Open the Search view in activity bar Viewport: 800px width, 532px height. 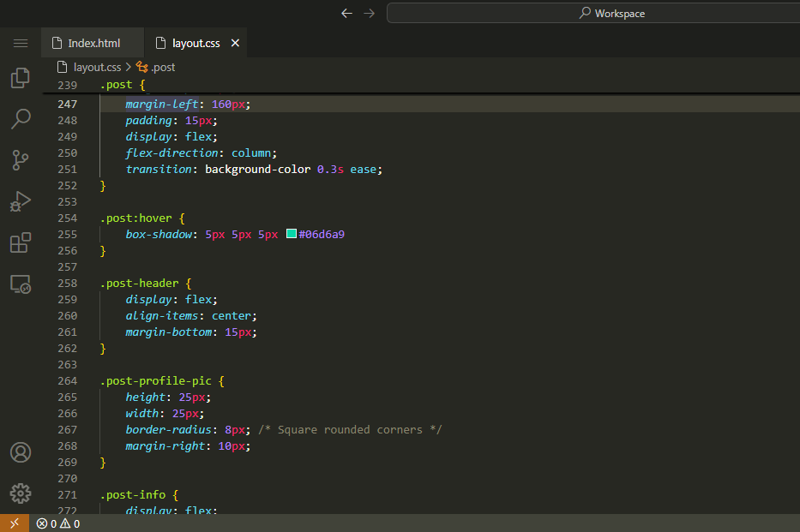point(21,119)
